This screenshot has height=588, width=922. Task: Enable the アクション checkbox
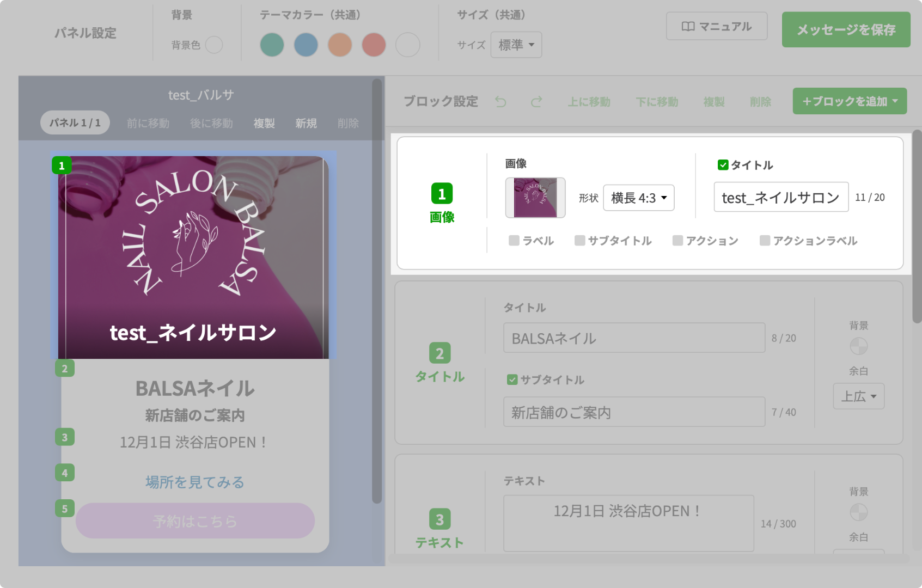click(x=677, y=241)
